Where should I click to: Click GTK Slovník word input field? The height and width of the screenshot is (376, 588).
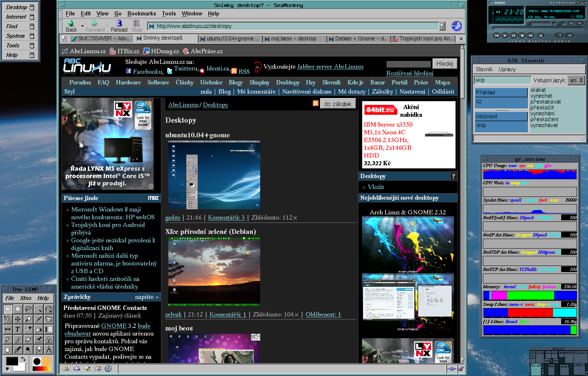(x=502, y=80)
